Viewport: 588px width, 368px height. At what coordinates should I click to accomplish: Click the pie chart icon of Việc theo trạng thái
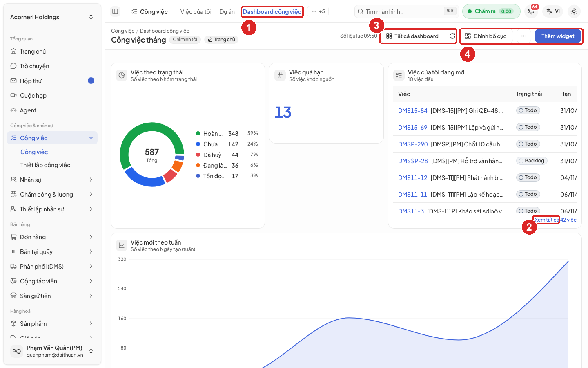122,75
